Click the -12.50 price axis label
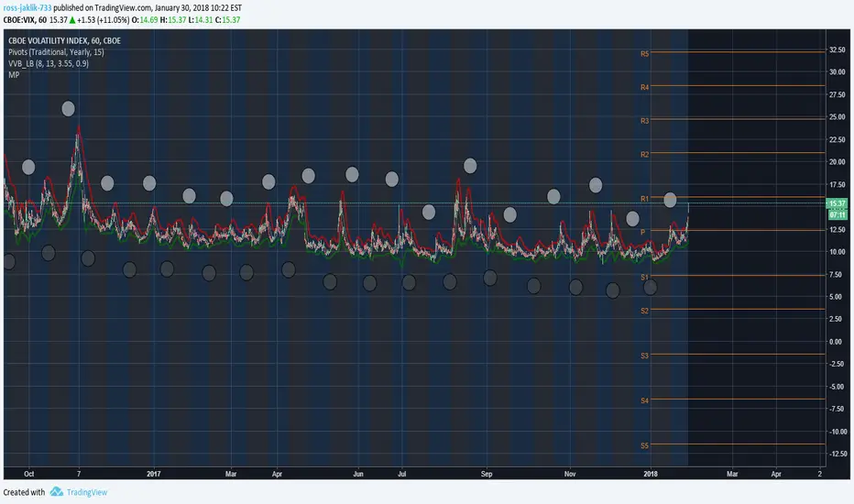854x504 pixels. (838, 454)
